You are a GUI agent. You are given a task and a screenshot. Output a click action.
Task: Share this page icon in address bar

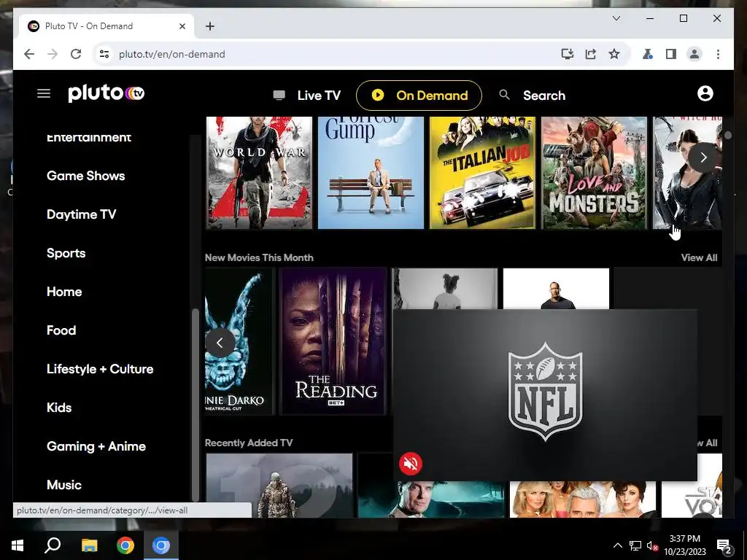click(591, 54)
